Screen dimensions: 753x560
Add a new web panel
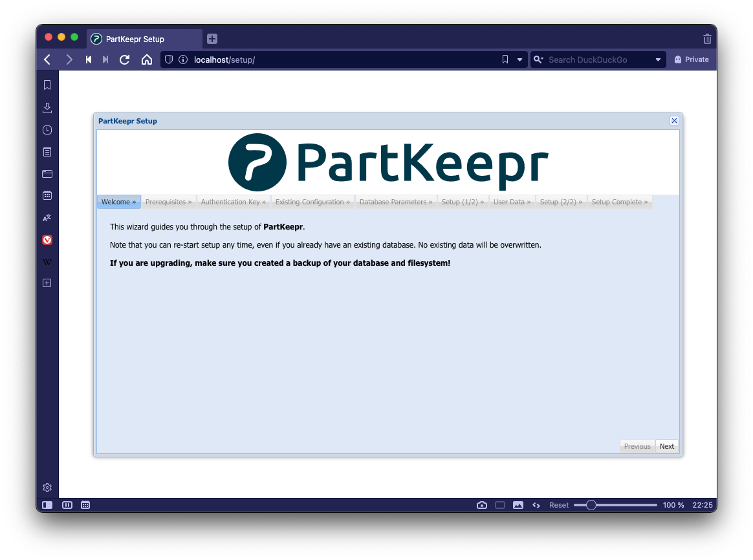click(x=47, y=283)
